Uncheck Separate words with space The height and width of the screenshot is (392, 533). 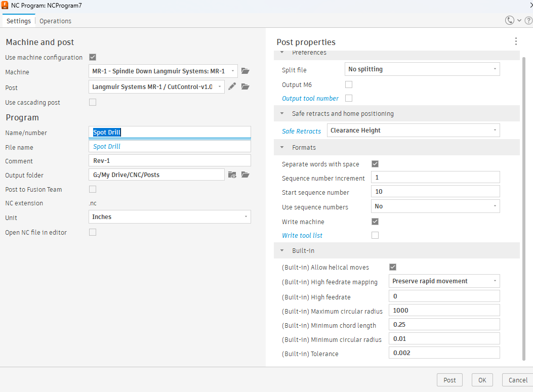[x=375, y=164]
